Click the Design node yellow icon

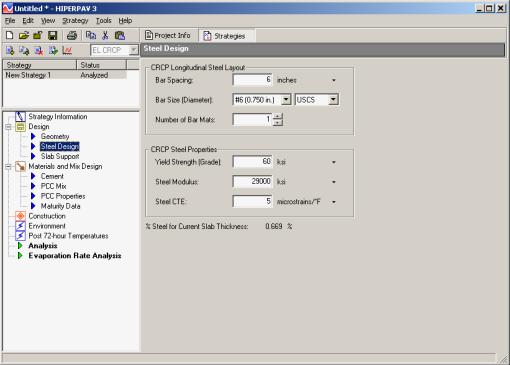coord(20,127)
